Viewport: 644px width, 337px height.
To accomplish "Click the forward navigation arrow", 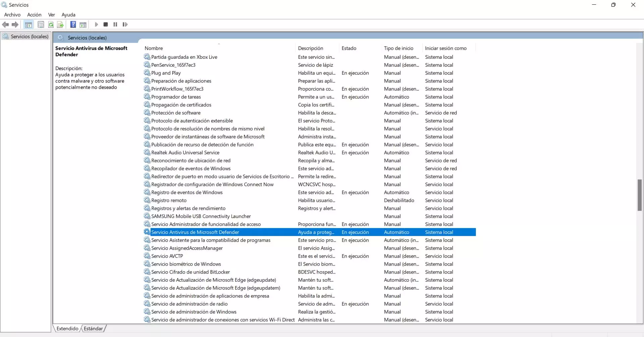I will [x=15, y=24].
